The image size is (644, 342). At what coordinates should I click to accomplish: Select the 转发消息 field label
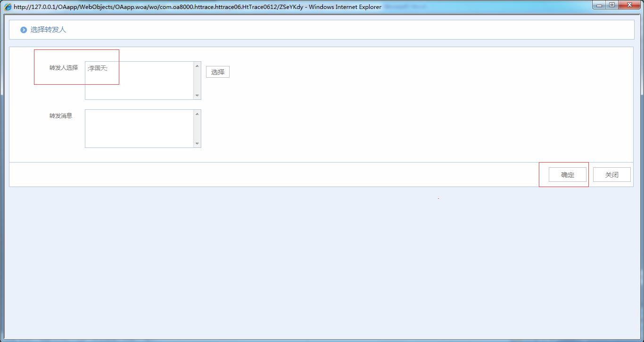(x=61, y=115)
